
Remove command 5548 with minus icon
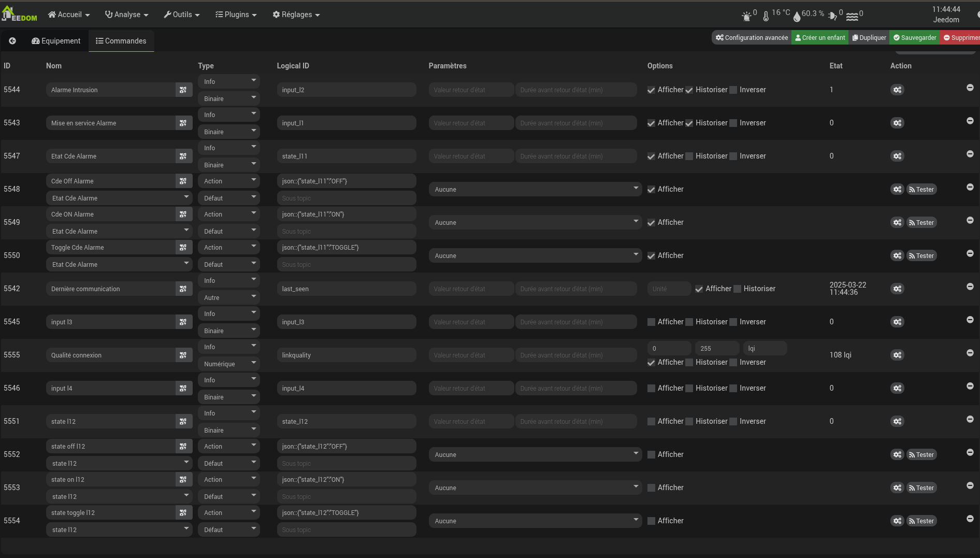click(970, 187)
